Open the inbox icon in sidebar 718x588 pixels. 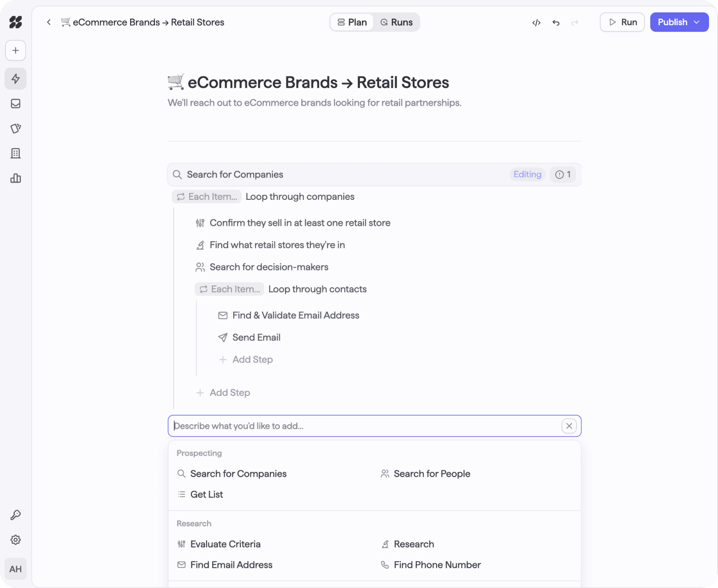click(x=16, y=104)
